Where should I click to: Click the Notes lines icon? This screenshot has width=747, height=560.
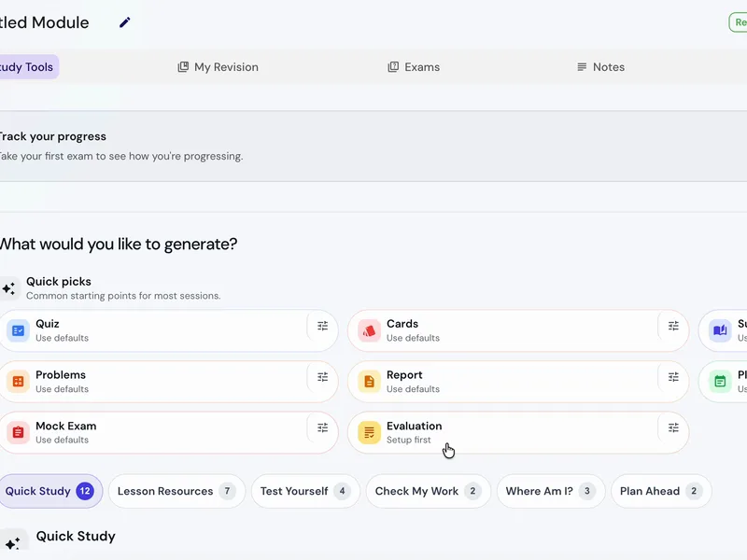point(582,67)
